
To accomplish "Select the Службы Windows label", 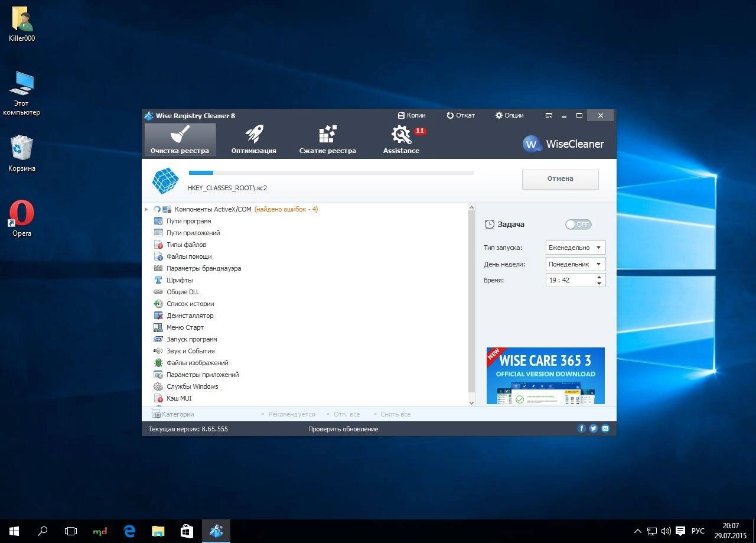I will click(193, 386).
